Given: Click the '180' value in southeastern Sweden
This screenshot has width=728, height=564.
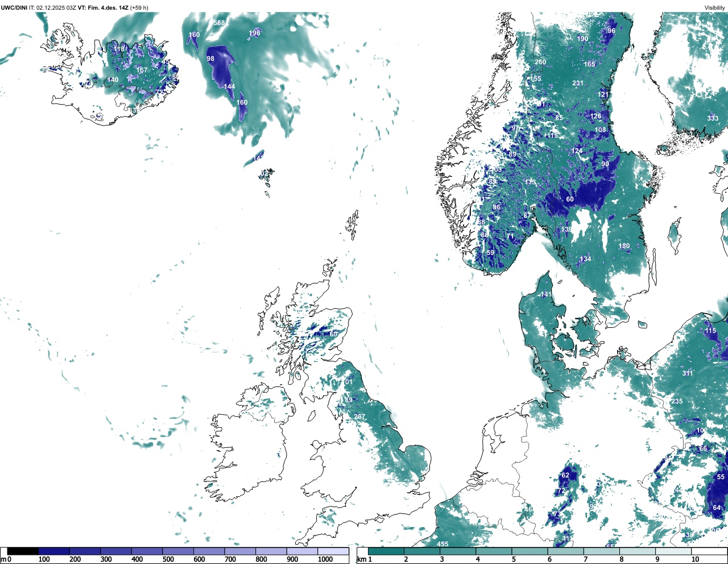Looking at the screenshot, I should coord(624,246).
